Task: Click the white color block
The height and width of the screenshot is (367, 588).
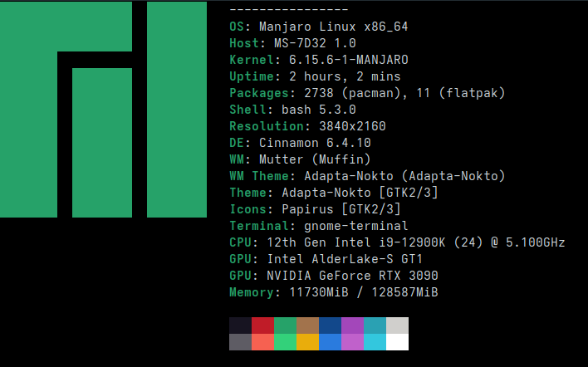Action: click(398, 342)
